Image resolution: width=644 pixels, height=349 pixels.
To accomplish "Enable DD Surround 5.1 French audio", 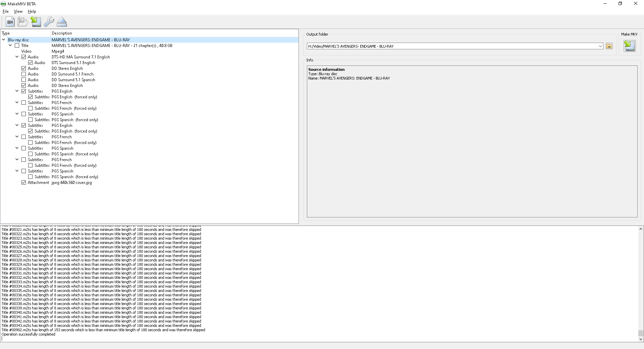I will click(24, 74).
